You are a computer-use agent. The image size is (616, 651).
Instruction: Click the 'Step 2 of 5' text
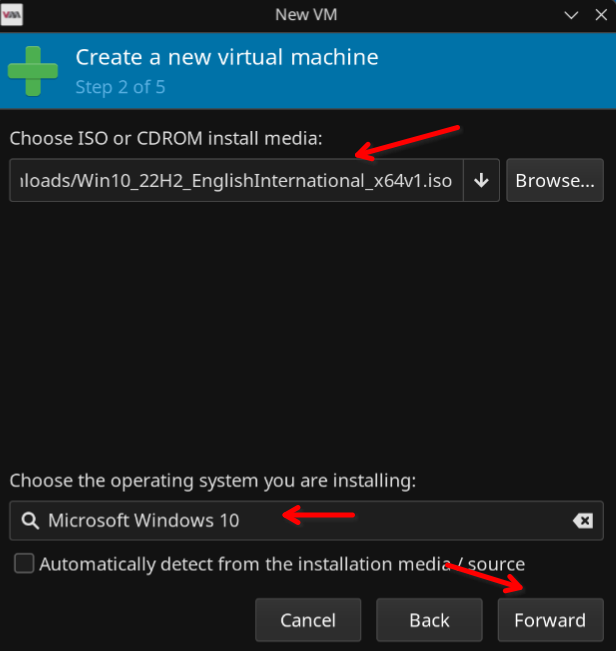[120, 87]
